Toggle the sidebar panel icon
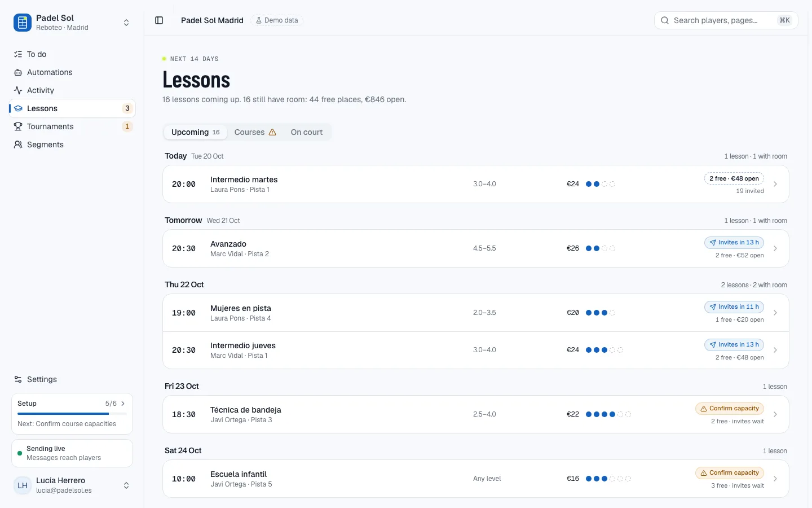812x508 pixels. [x=159, y=20]
